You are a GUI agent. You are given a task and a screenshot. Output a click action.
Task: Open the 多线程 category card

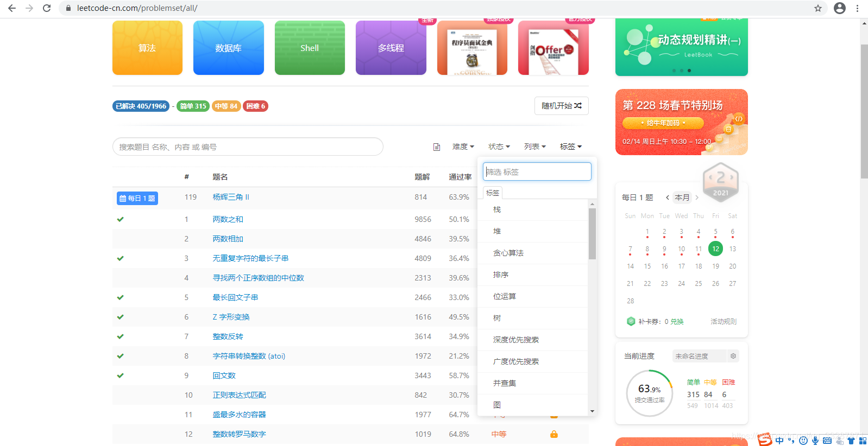[x=391, y=48]
